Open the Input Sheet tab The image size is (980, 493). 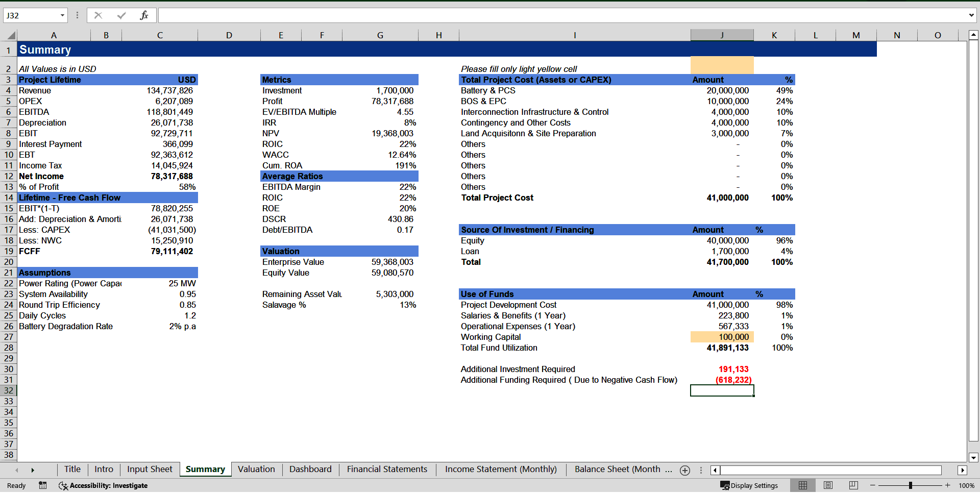click(x=150, y=470)
